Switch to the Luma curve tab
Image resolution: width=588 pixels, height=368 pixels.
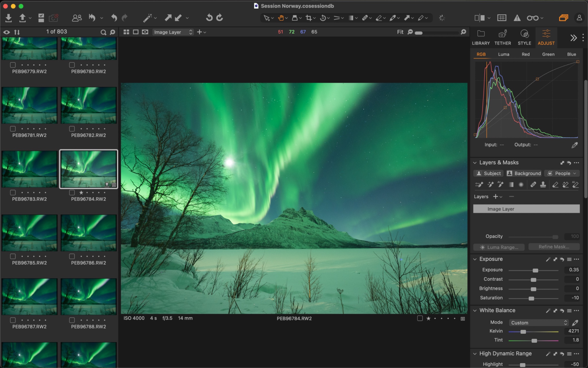(x=503, y=54)
